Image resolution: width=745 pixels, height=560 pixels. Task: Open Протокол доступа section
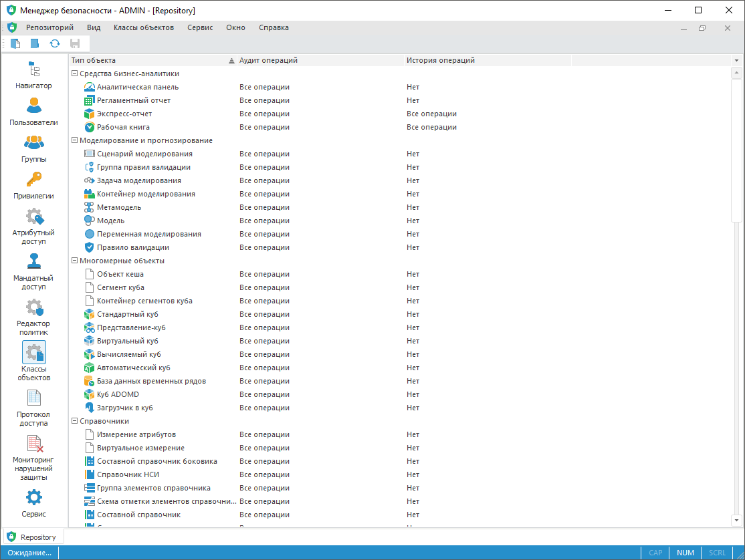[x=33, y=408]
